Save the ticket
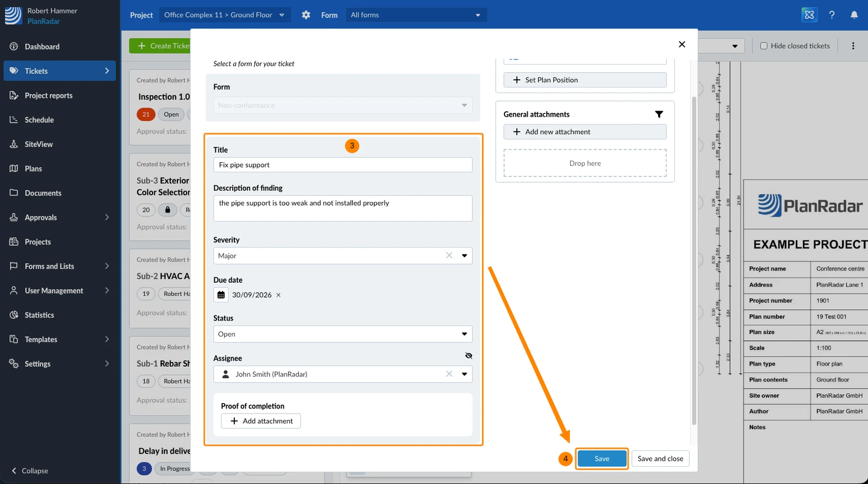Viewport: 868px width, 484px height. tap(602, 458)
